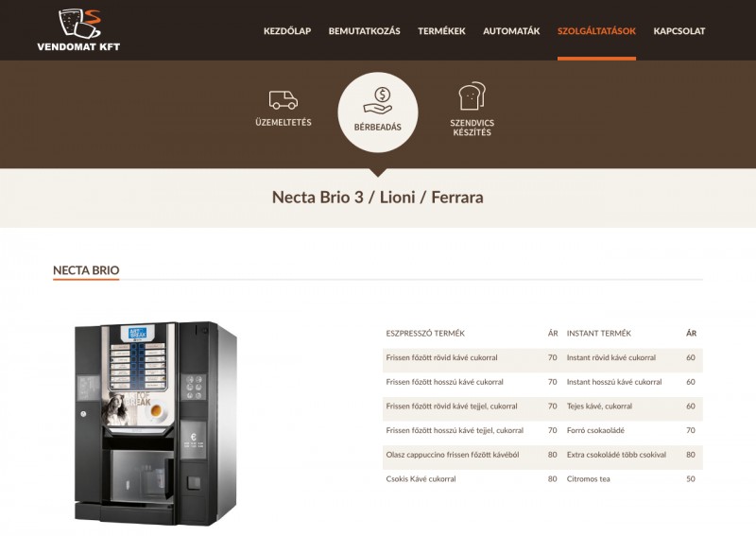Click the NECTA BRIO section title
This screenshot has height=536, width=756.
point(86,270)
